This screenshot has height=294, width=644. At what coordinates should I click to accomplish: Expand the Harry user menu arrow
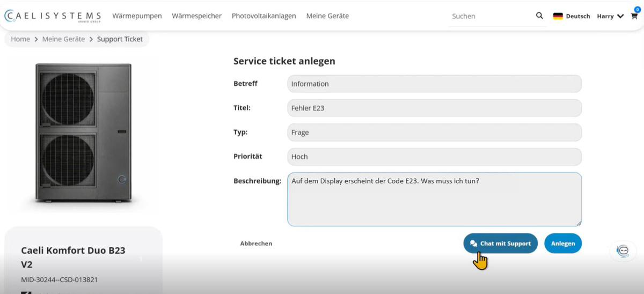click(x=620, y=16)
